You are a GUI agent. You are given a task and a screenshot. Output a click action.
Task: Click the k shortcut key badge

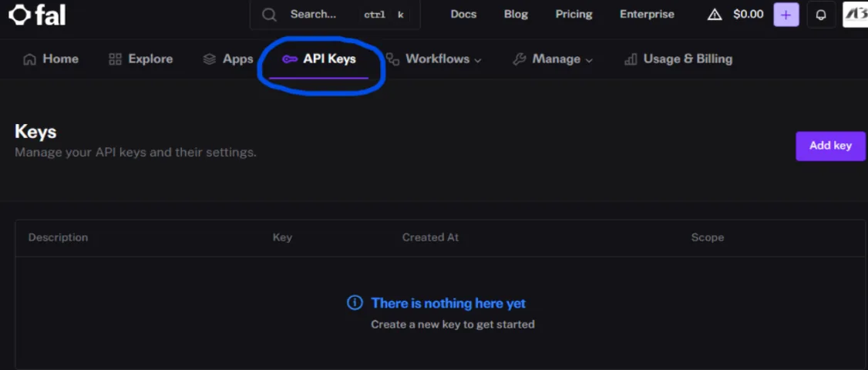click(400, 15)
